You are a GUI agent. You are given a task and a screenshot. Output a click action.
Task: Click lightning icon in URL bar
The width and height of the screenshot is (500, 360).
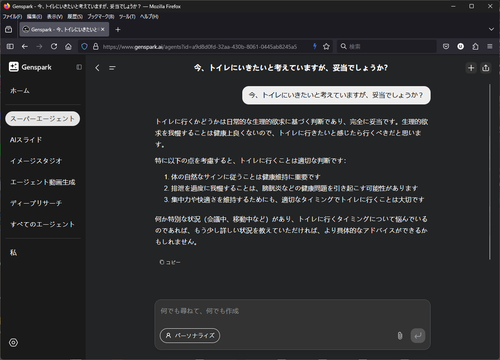(315, 47)
